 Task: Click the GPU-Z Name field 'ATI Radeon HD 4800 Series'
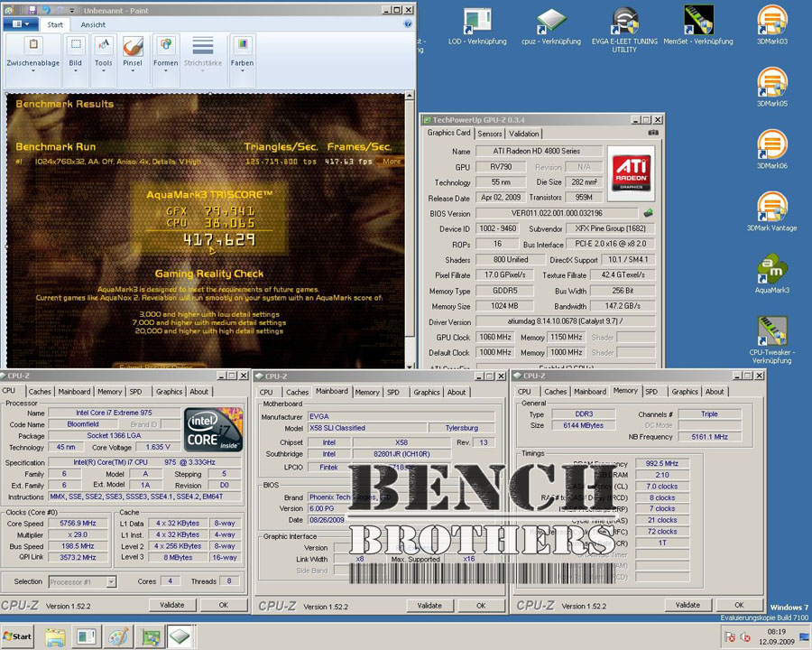pos(540,151)
